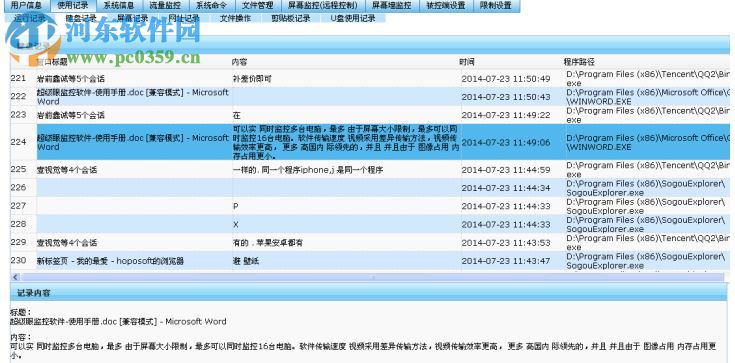Click timestamp 2014-07-23 11:43:47
Image resolution: width=735 pixels, height=363 pixels.
[x=506, y=261]
